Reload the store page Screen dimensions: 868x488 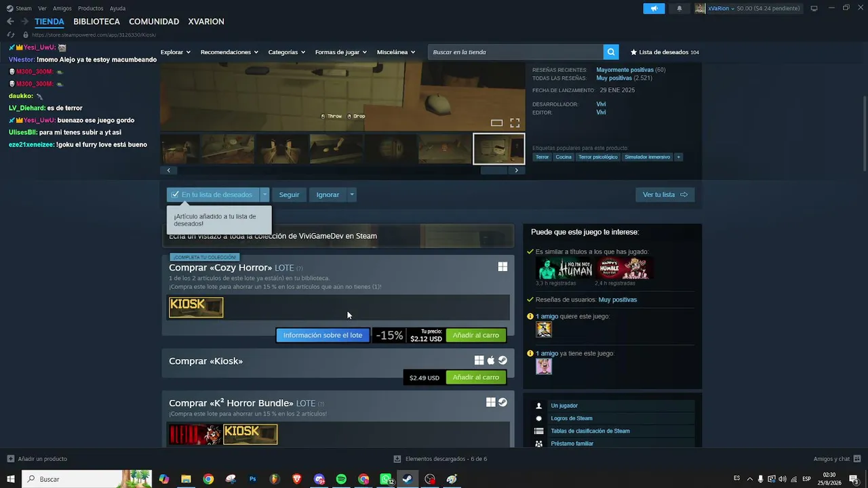(x=11, y=35)
